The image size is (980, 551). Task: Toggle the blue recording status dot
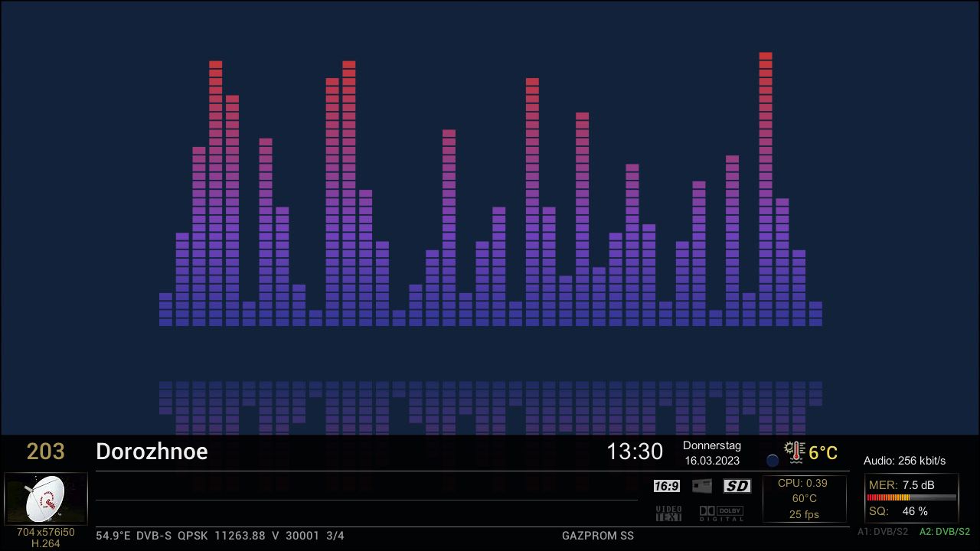[773, 461]
